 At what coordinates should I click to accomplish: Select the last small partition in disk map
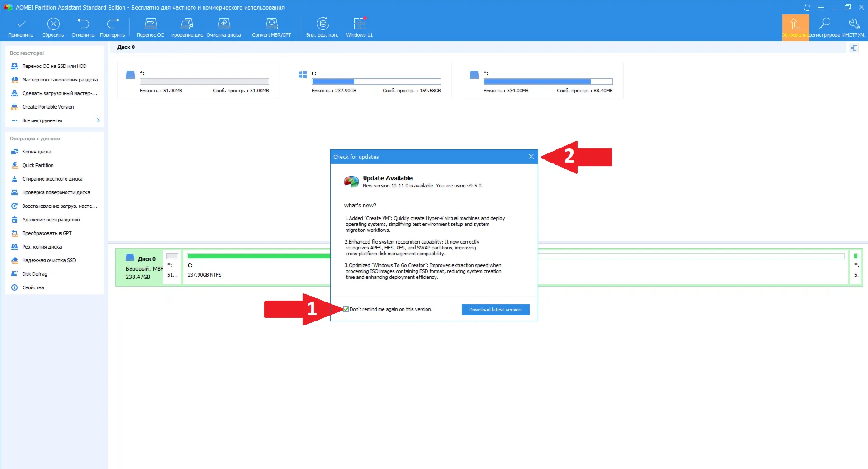856,268
